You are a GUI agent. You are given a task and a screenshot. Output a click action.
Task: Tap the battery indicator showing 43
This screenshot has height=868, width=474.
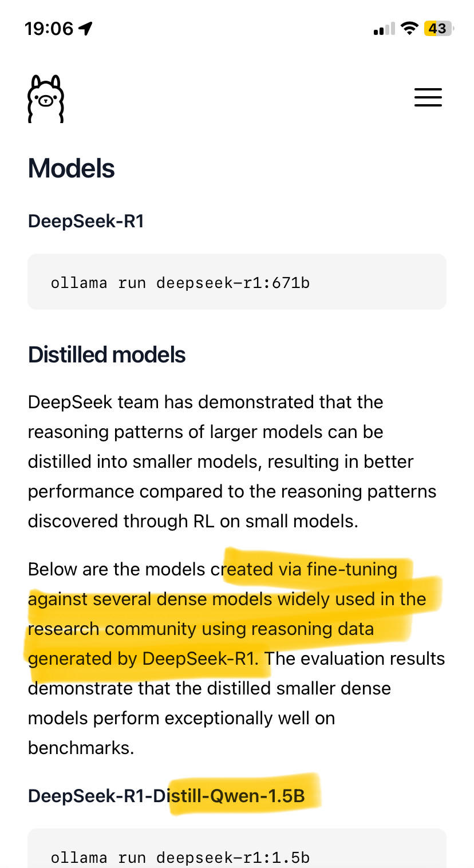tap(438, 28)
